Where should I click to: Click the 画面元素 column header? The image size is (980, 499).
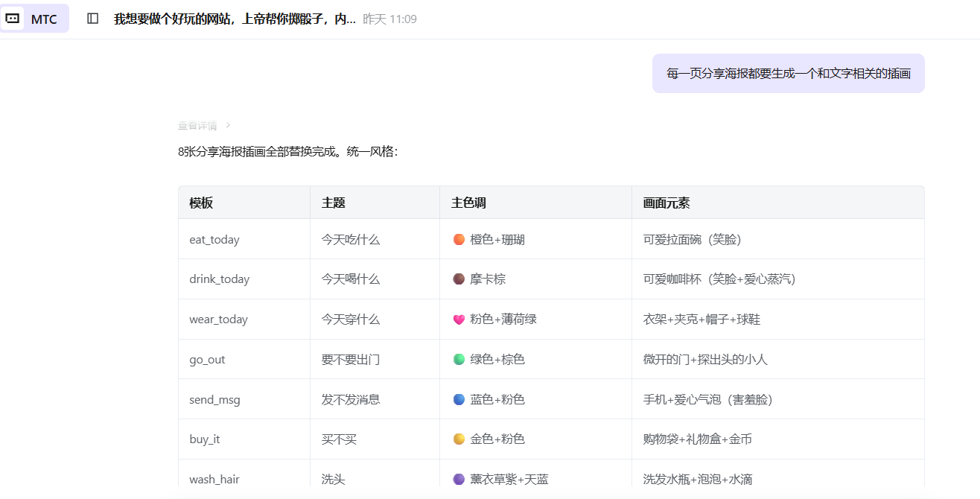click(x=666, y=203)
